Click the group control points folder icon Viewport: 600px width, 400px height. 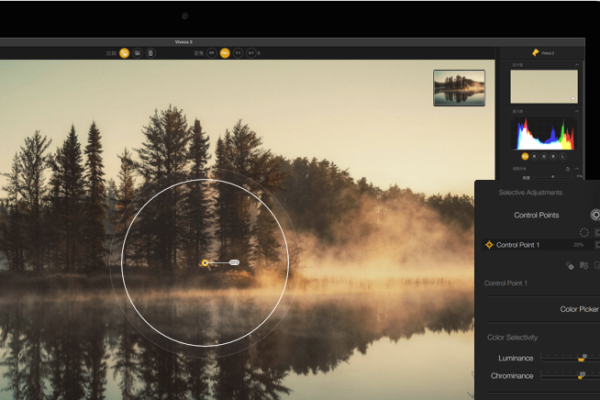click(584, 265)
